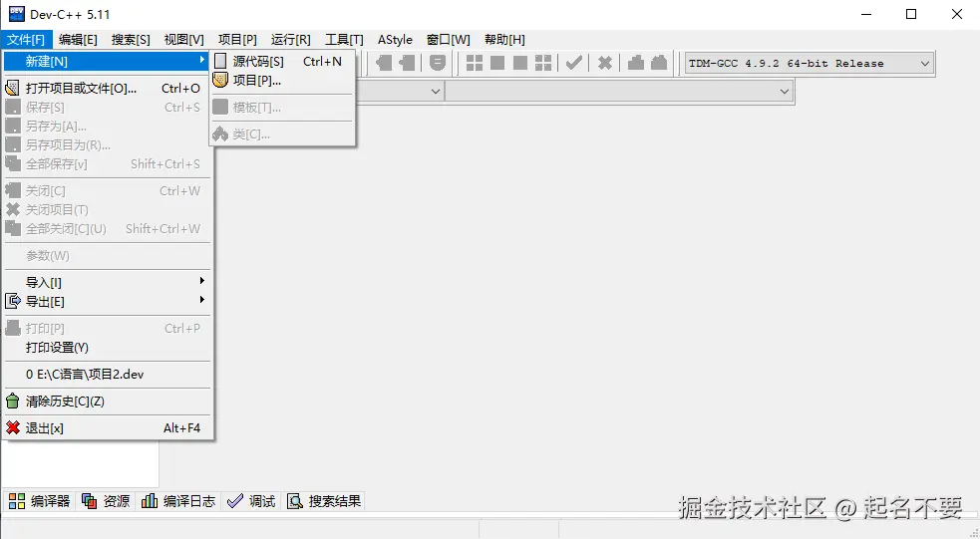Minimize the Dev-C++ window
This screenshot has width=980, height=539.
[x=866, y=14]
